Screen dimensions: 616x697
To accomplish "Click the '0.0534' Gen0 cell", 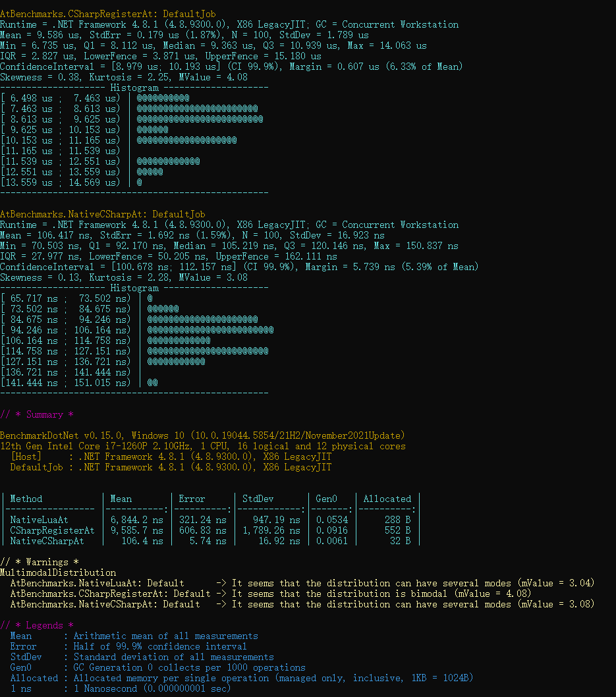I will coord(332,520).
